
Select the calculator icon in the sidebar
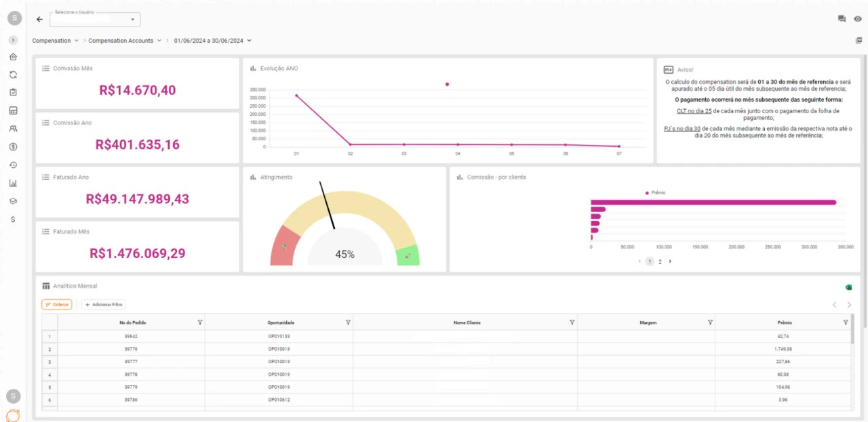pos(13,110)
